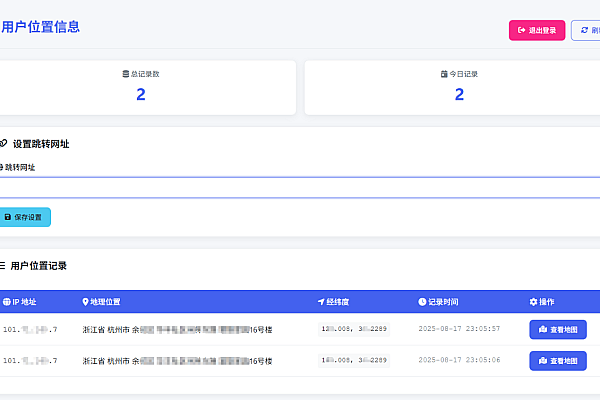Click the 设置跳转网址 section heading
This screenshot has height=400, width=600.
41,144
